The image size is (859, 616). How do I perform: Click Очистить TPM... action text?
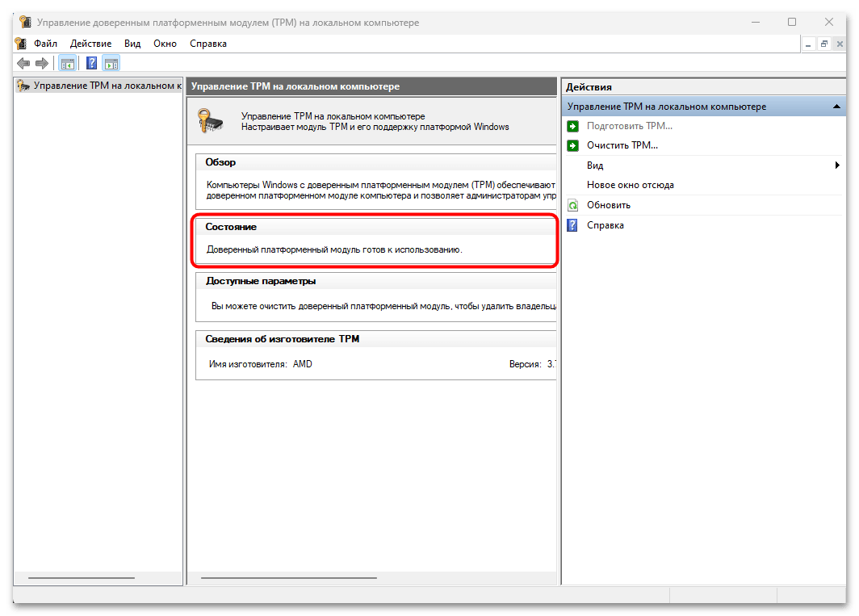[622, 145]
